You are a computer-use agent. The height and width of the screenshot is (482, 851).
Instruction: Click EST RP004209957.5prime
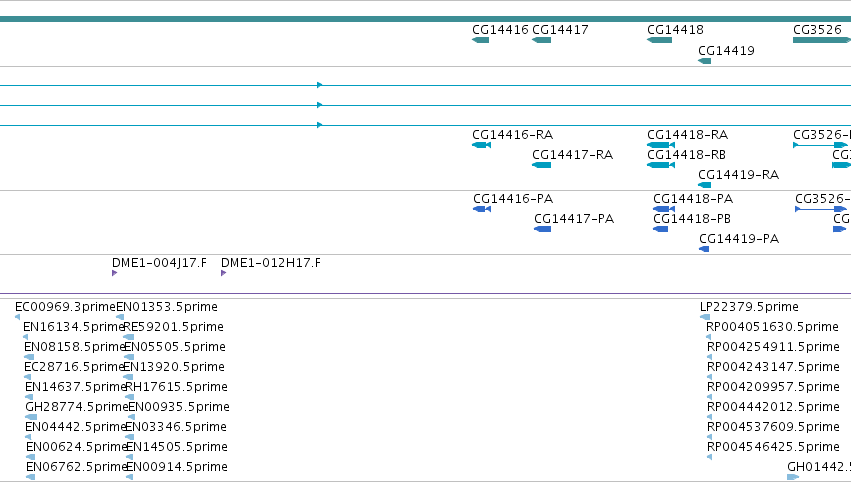point(773,388)
